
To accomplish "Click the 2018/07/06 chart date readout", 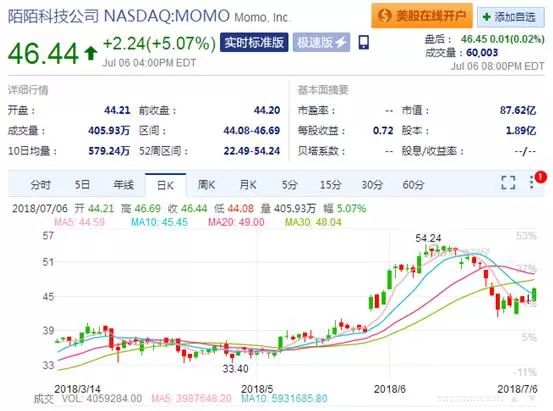I will (x=40, y=208).
